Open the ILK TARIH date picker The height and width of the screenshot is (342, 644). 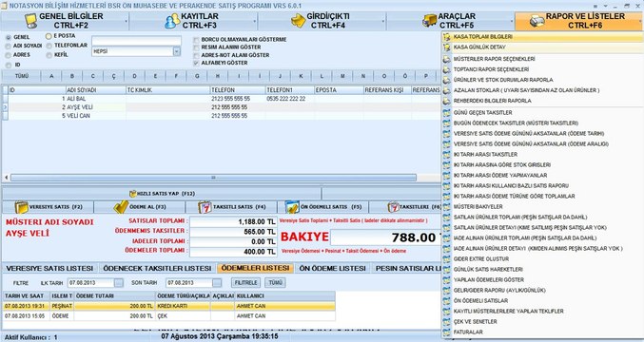pyautogui.click(x=118, y=283)
